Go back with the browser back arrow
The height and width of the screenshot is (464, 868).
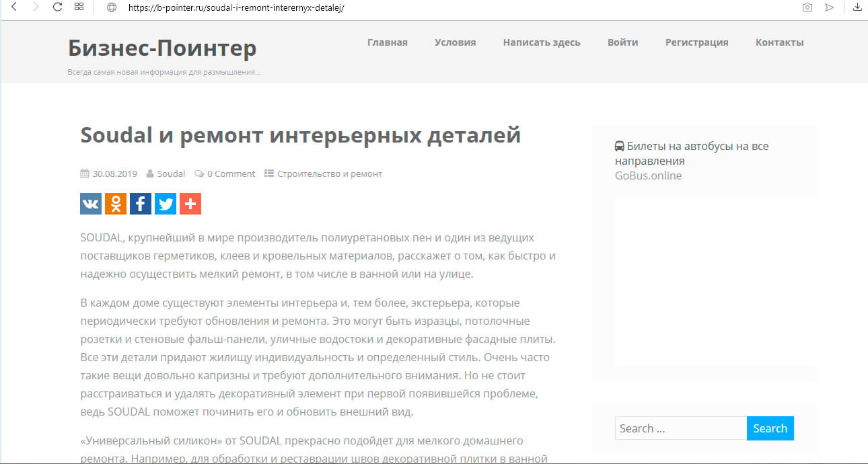tap(14, 7)
